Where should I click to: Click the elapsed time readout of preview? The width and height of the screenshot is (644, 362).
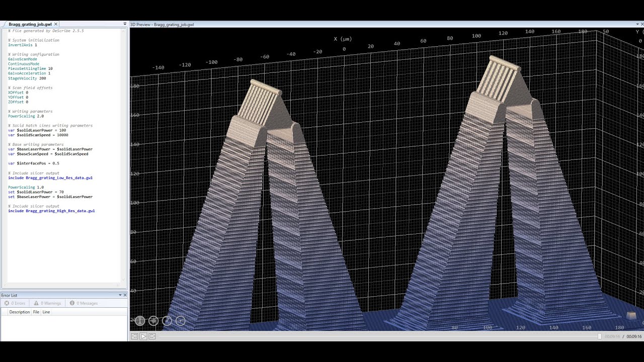click(x=612, y=336)
